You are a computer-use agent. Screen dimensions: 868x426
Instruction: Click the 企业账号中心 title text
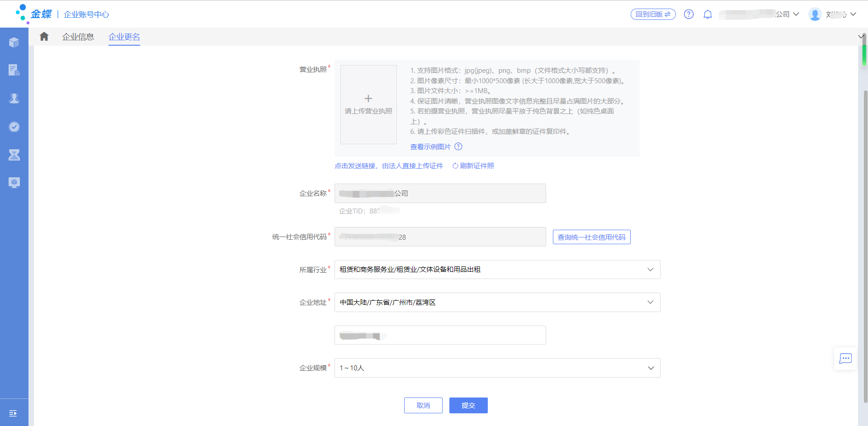point(86,14)
